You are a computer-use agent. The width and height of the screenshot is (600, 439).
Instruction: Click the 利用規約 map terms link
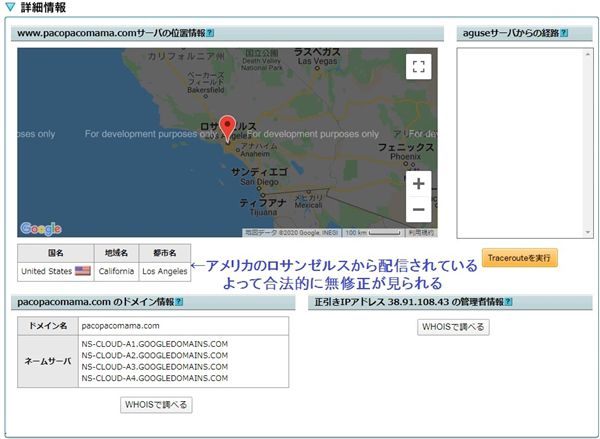[421, 233]
